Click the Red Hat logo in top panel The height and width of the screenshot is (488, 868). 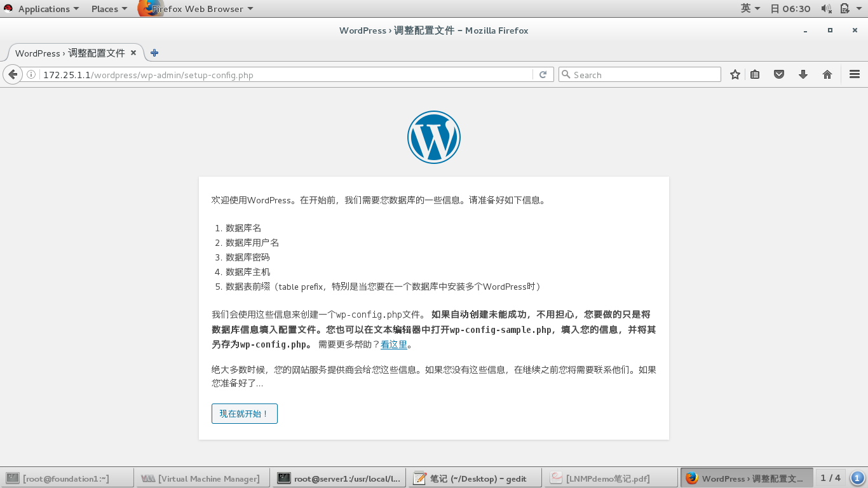(8, 8)
